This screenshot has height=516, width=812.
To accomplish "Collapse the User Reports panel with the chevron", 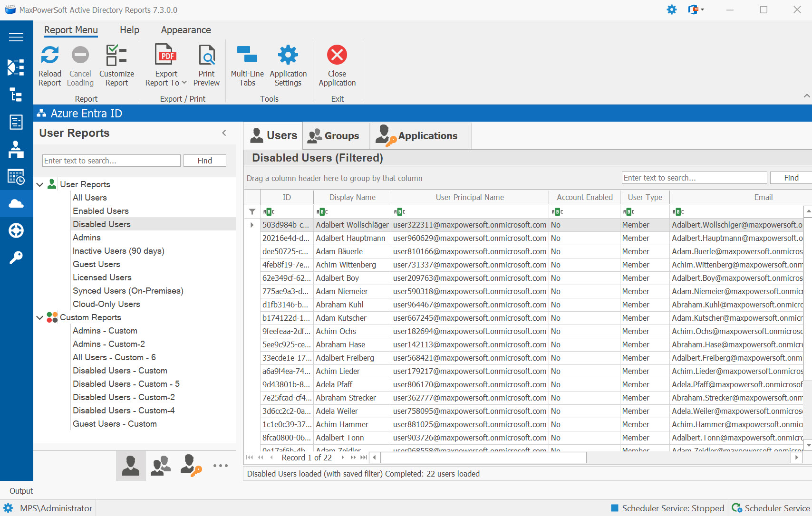I will 224,133.
